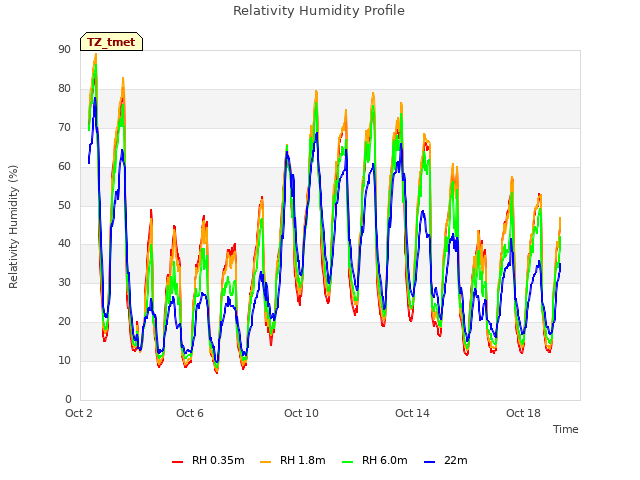Click the 40 y-axis tick label

click(x=64, y=243)
